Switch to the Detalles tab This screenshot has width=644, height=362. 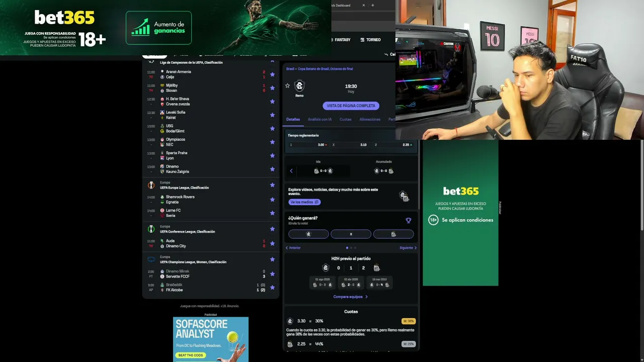293,120
